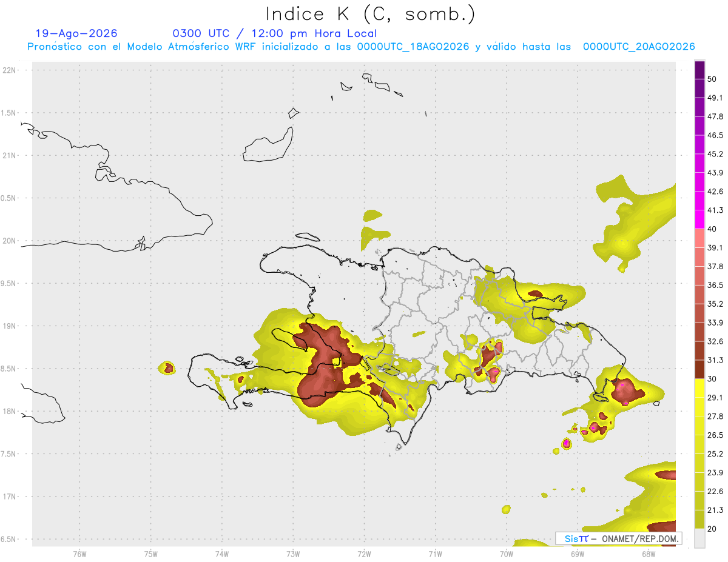Click the colorbar value "36.5"
This screenshot has width=728, height=562.
(715, 285)
